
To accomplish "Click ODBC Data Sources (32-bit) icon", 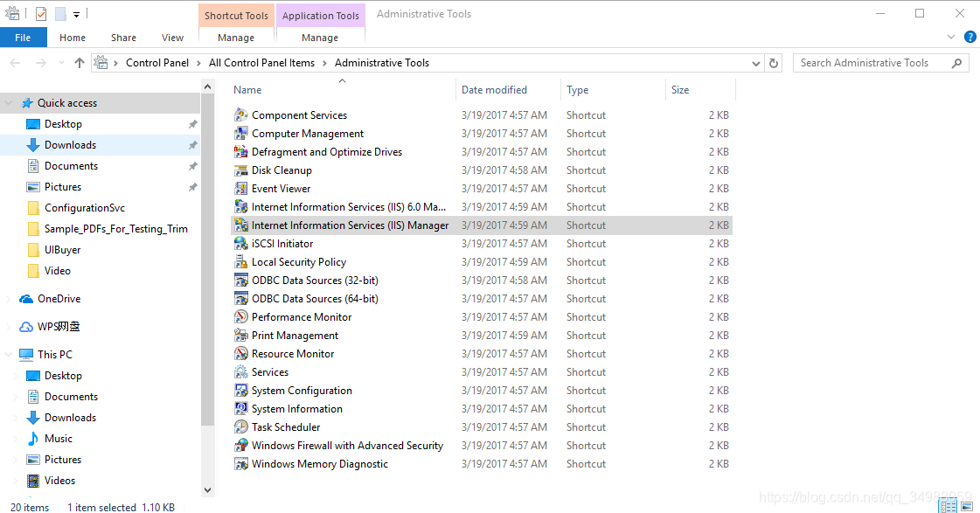I will (240, 280).
